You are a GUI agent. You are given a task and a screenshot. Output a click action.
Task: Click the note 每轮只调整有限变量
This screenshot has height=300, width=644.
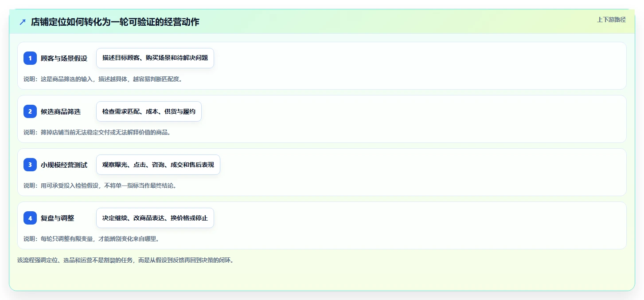[91, 239]
